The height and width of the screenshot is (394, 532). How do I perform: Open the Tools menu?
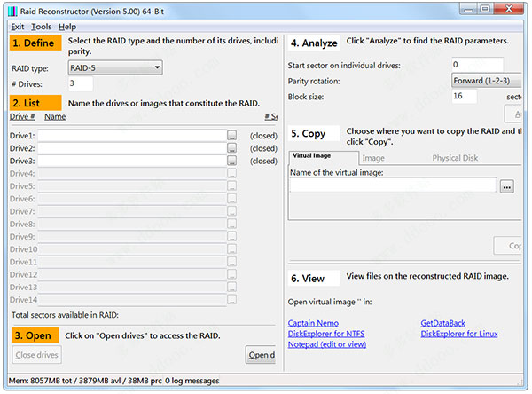tap(42, 27)
